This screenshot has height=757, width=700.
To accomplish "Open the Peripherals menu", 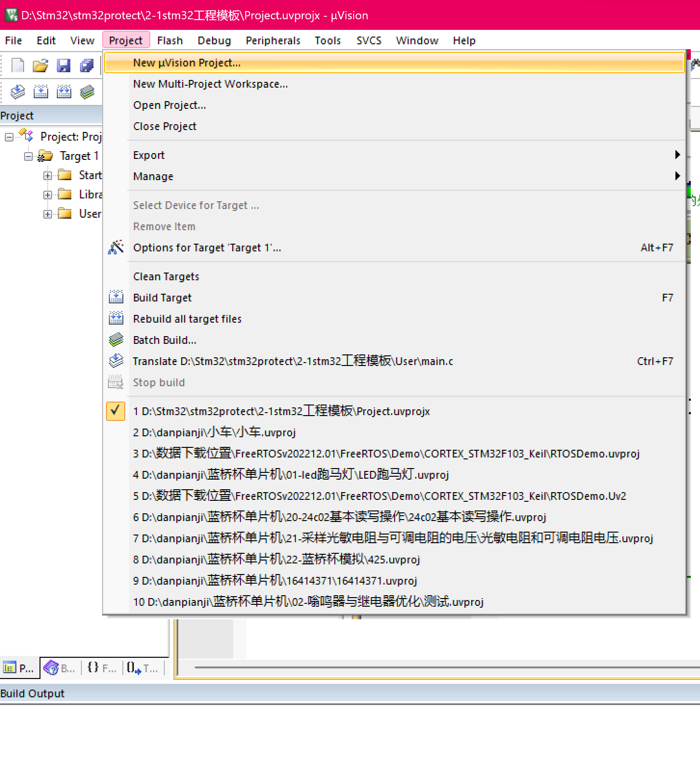I will tap(273, 40).
